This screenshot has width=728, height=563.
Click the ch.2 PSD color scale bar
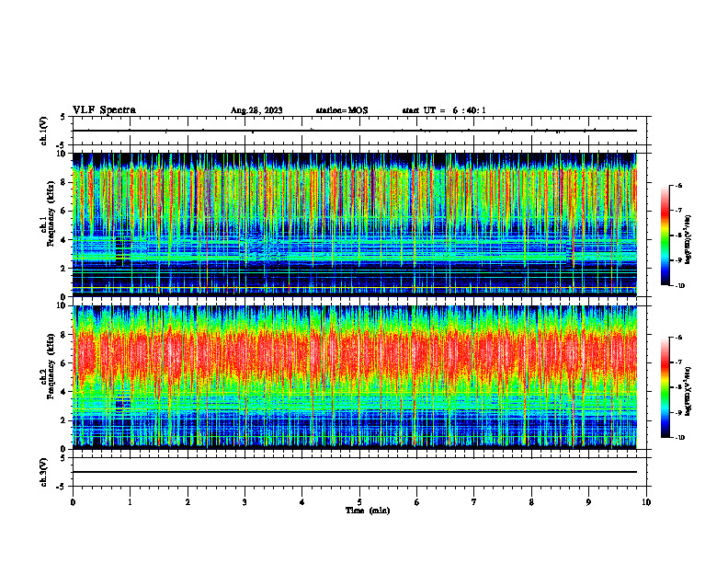coord(665,387)
